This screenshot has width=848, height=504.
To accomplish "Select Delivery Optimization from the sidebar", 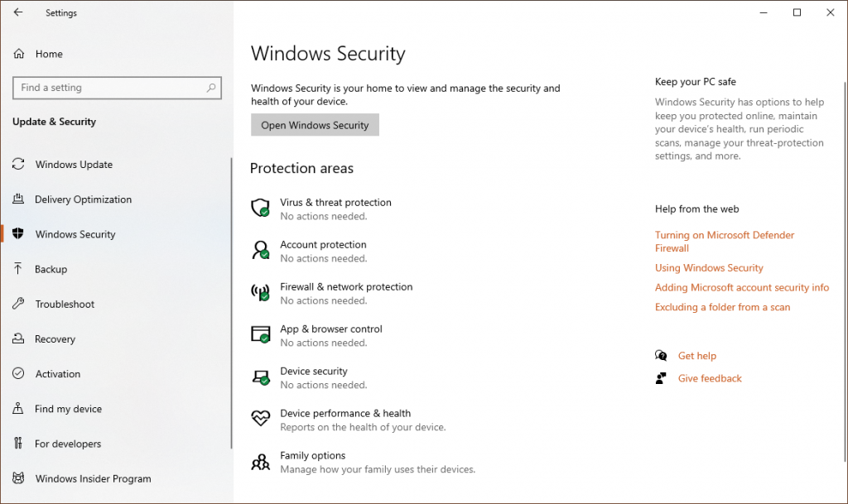I will coord(83,199).
